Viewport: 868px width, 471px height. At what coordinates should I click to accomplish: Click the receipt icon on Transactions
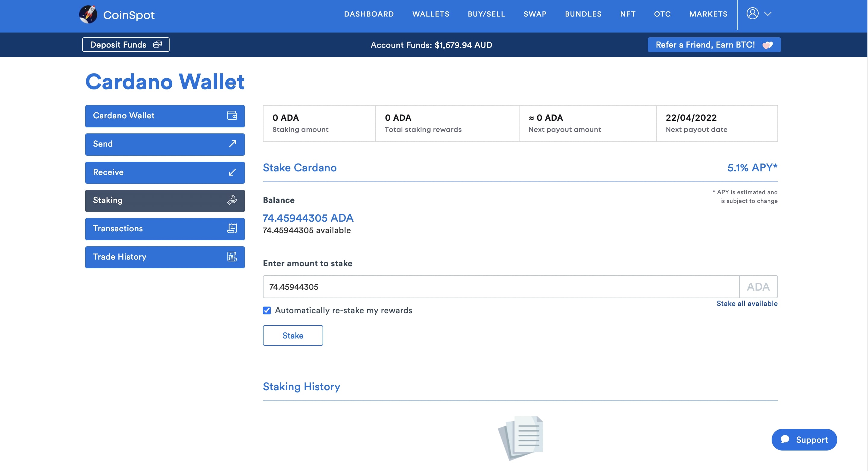point(232,229)
